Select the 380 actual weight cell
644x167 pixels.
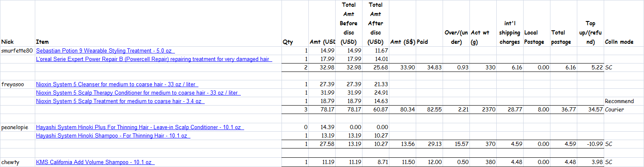[483, 162]
